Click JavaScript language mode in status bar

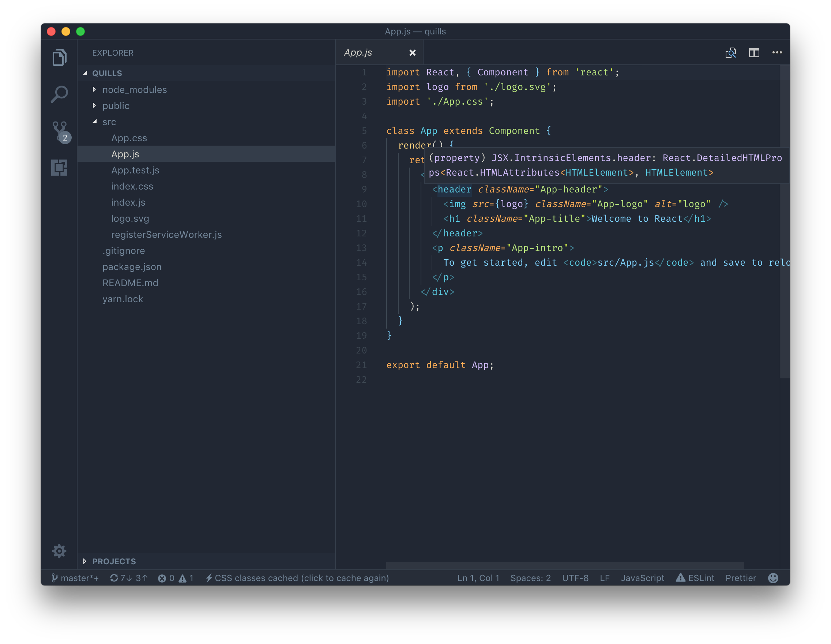coord(642,578)
